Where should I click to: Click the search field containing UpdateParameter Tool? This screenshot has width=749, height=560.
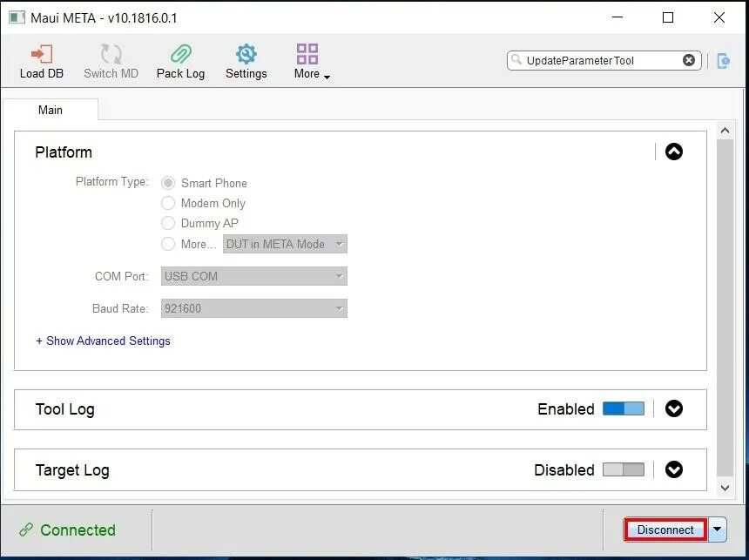coord(604,61)
